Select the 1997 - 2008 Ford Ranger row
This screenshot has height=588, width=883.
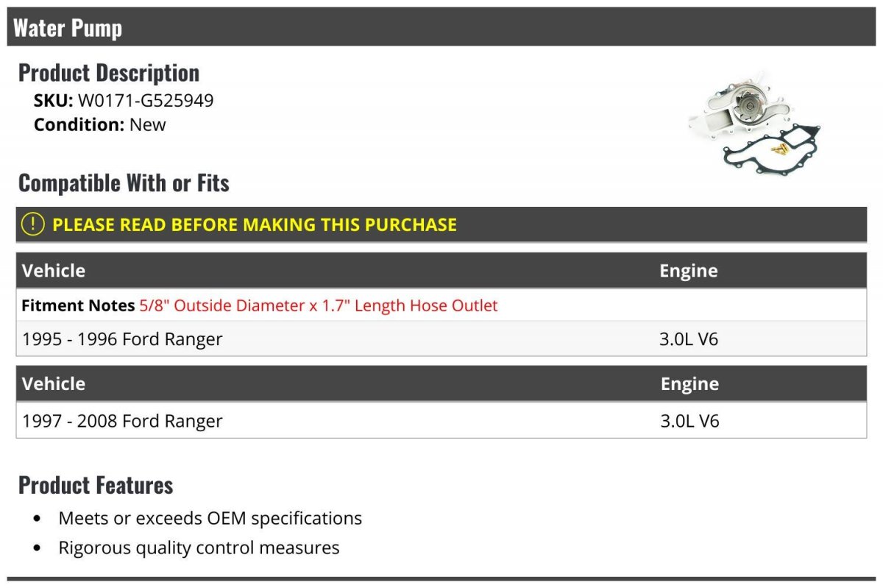(122, 421)
